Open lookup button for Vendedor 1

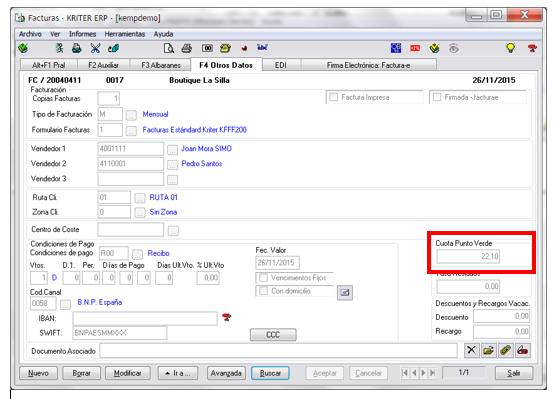[x=172, y=149]
